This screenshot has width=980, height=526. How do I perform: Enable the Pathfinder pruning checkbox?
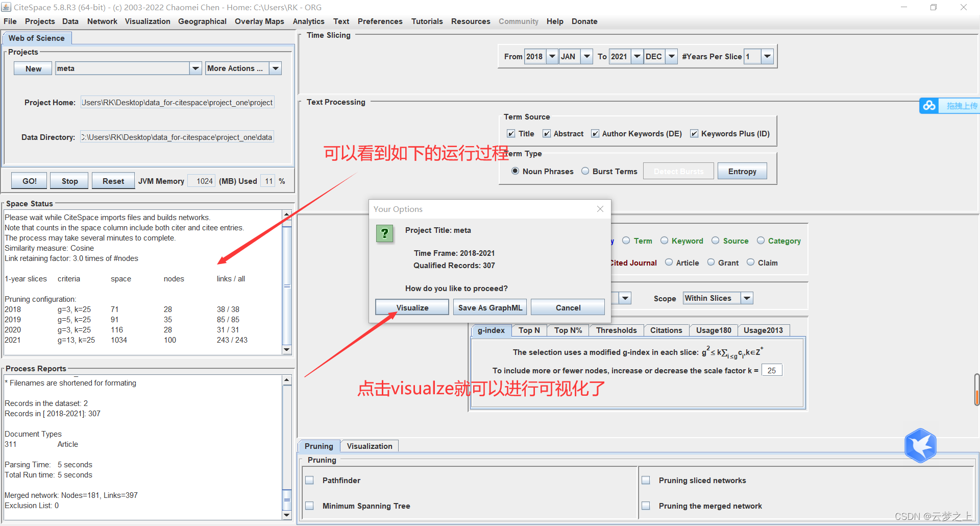pyautogui.click(x=309, y=480)
